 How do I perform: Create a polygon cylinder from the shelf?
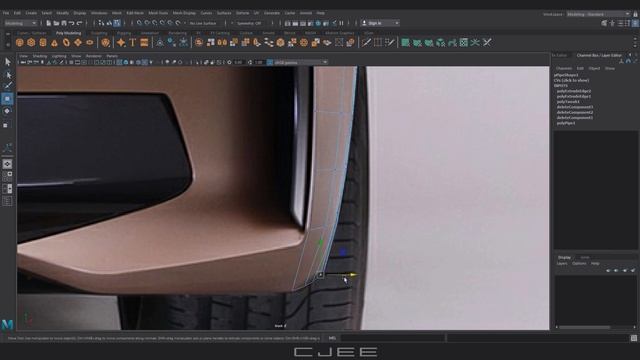point(43,42)
